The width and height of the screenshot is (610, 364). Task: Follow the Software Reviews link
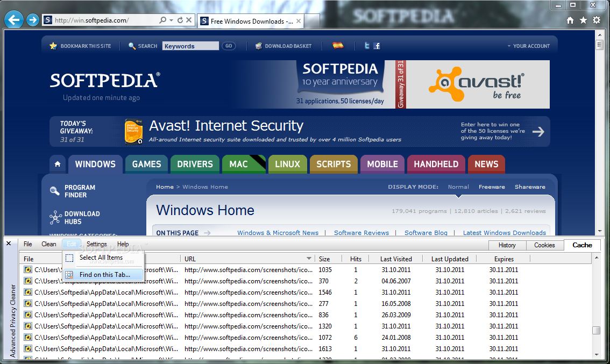click(x=361, y=233)
